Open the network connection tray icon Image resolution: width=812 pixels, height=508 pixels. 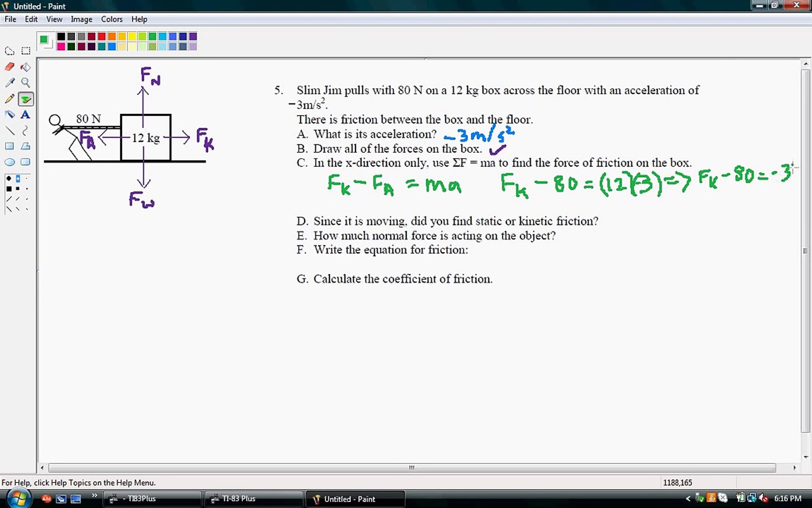tap(752, 498)
